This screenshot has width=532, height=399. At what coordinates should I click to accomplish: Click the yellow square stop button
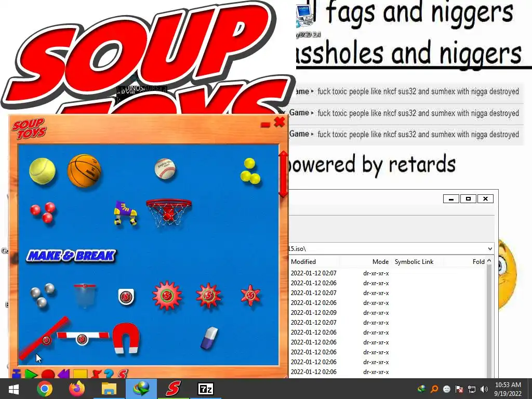click(x=81, y=374)
